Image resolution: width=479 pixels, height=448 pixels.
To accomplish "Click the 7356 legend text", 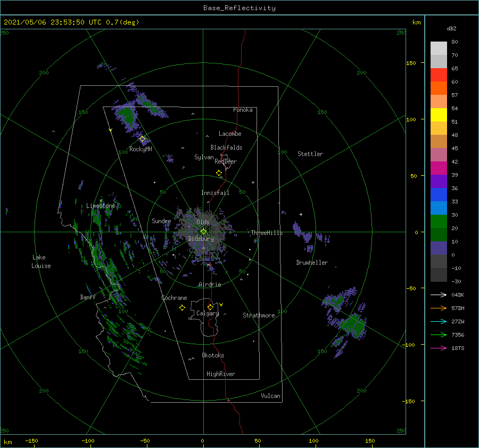I will tap(458, 335).
